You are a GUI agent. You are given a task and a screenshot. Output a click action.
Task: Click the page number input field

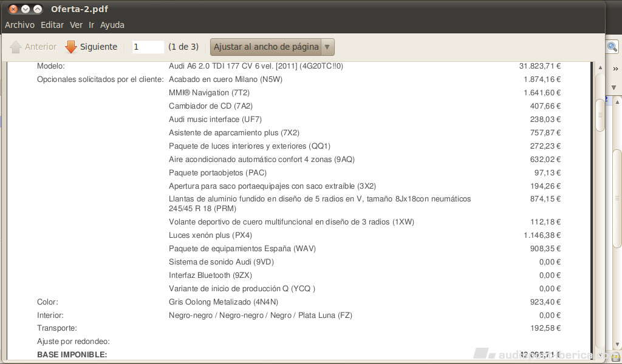coord(148,47)
